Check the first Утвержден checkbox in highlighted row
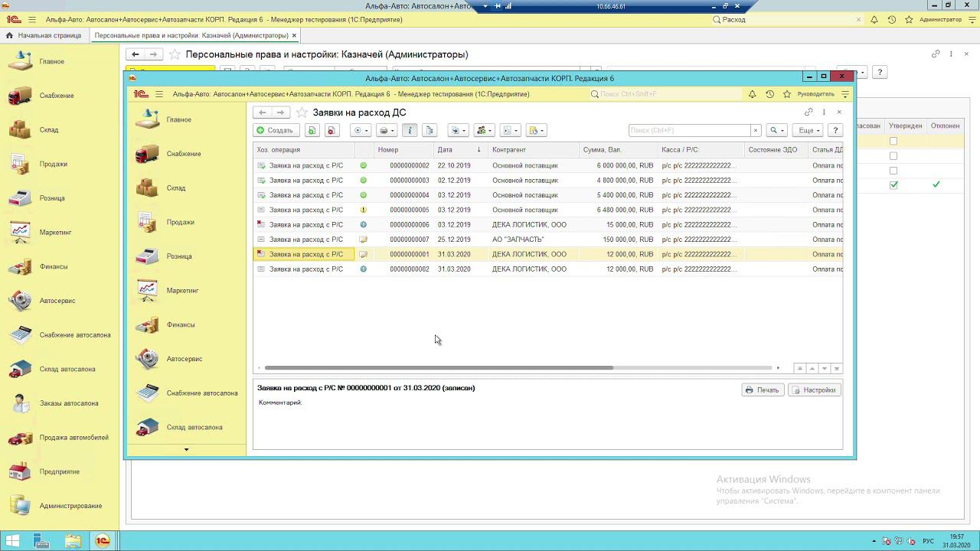The width and height of the screenshot is (980, 551). (x=893, y=142)
